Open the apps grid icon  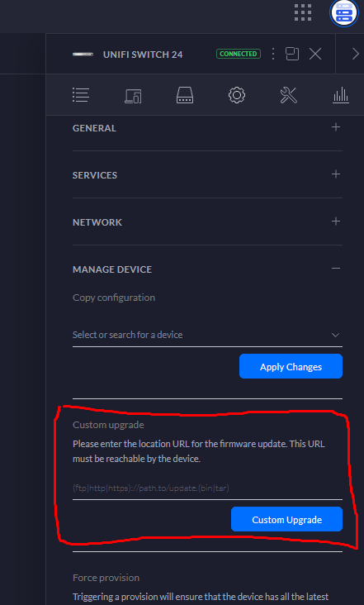[x=303, y=12]
